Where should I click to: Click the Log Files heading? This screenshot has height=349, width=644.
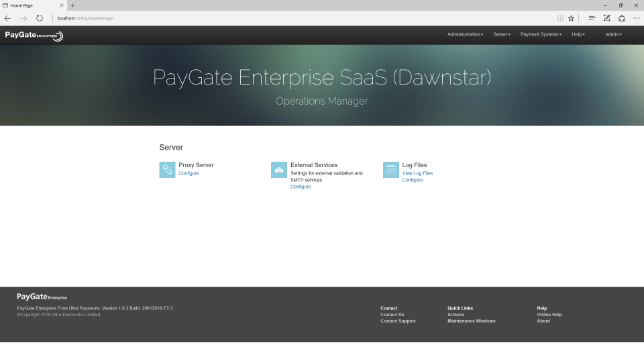click(x=415, y=165)
